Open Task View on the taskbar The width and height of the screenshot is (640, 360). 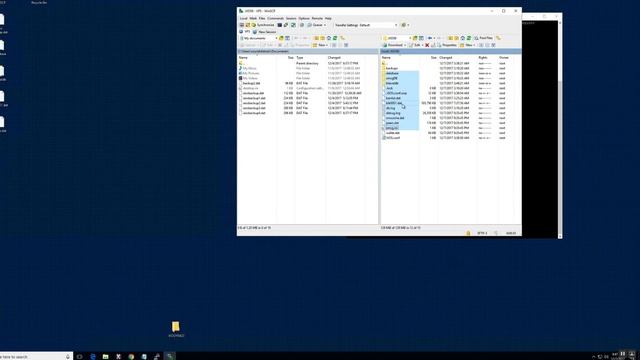click(79, 356)
